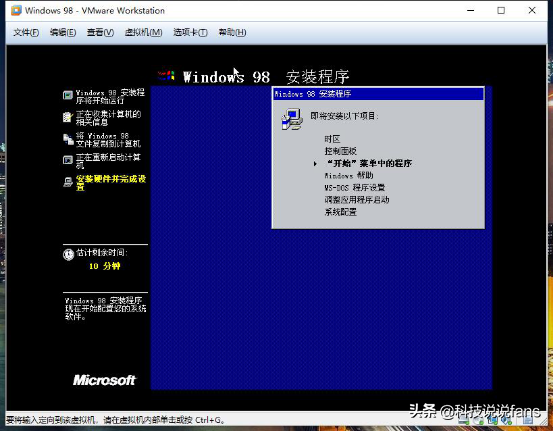Open the 虚拟机(M) menu
This screenshot has width=553, height=431.
point(143,32)
